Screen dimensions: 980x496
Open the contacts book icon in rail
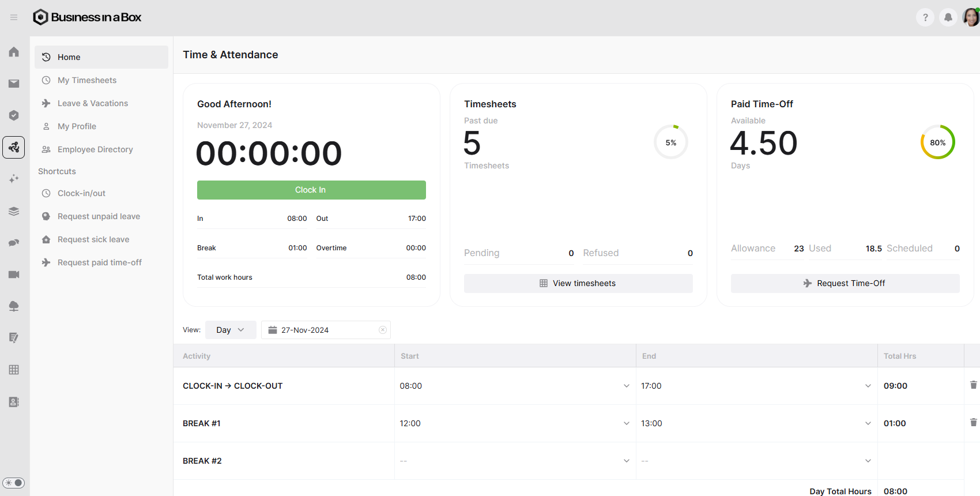(14, 402)
